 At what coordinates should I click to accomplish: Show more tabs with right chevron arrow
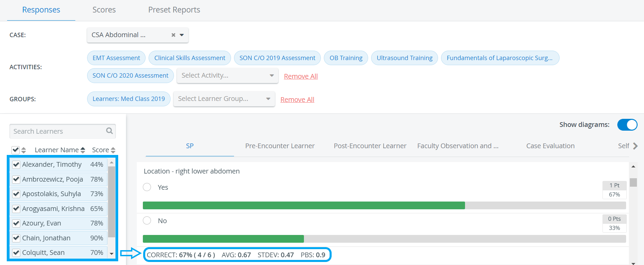click(x=635, y=146)
